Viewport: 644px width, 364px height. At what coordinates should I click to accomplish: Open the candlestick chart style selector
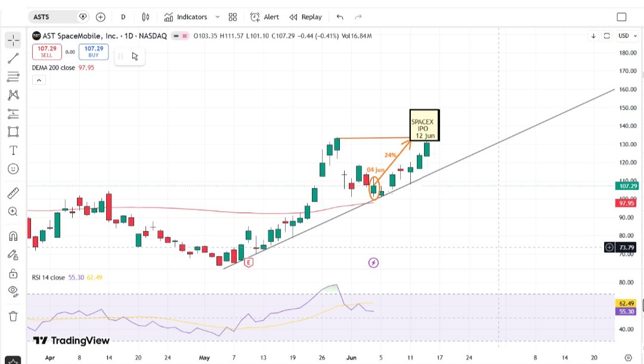pos(146,17)
